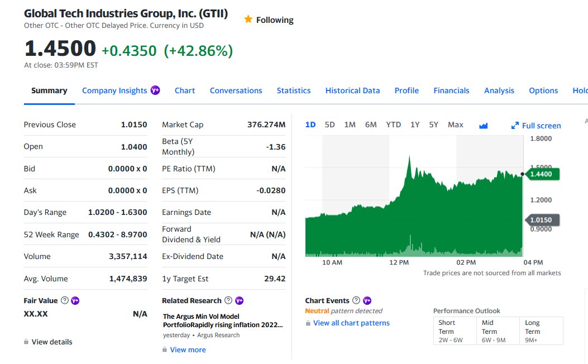Image resolution: width=588 pixels, height=364 pixels.
Task: Click View more under Related Research
Action: [188, 349]
